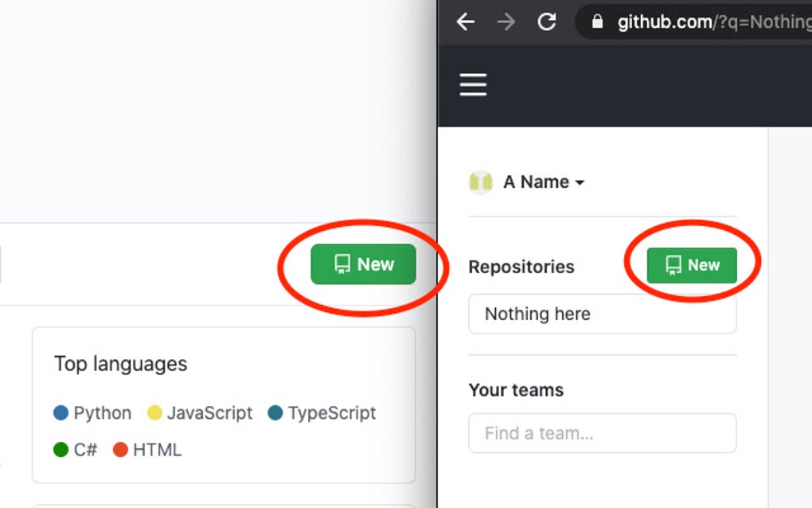The image size is (812, 508).
Task: Click the repository book icon inside mobile New button
Action: 672,266
